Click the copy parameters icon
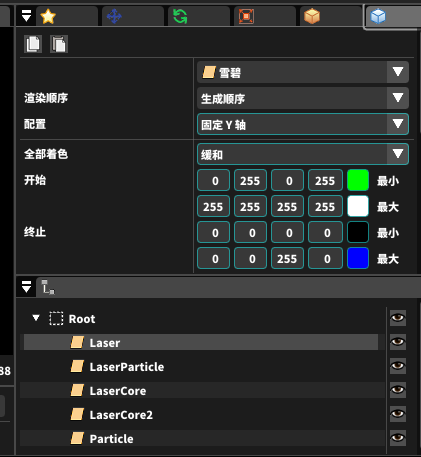Viewport: 421px width, 457px height. pyautogui.click(x=33, y=44)
